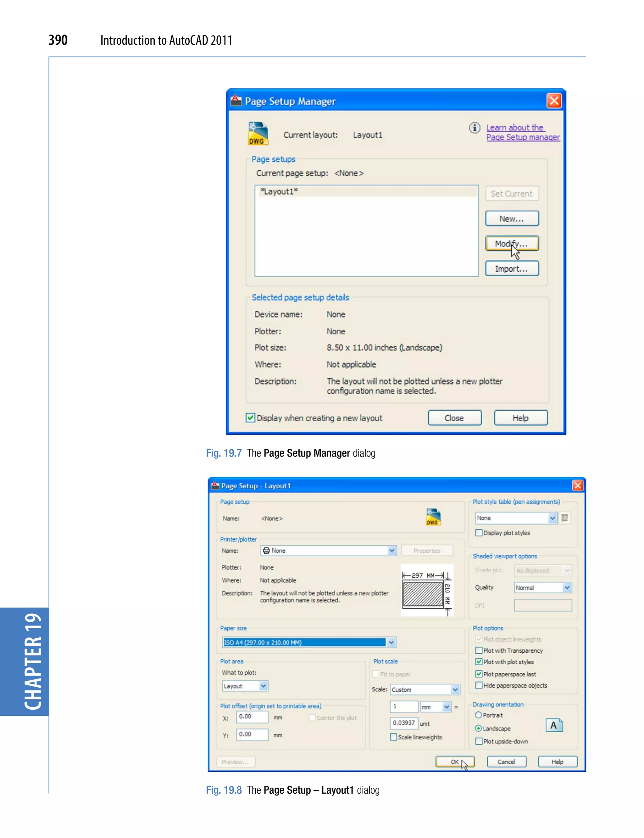The height and width of the screenshot is (838, 644).
Task: Click AutoCAD icon in Page Setup - Layout1 title
Action: pos(215,485)
